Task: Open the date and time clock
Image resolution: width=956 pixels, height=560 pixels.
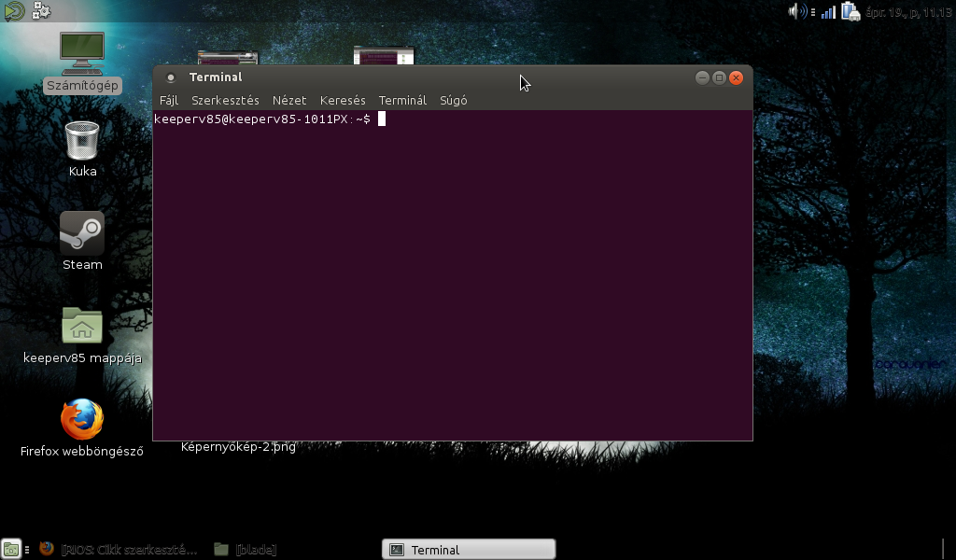Action: pyautogui.click(x=908, y=12)
